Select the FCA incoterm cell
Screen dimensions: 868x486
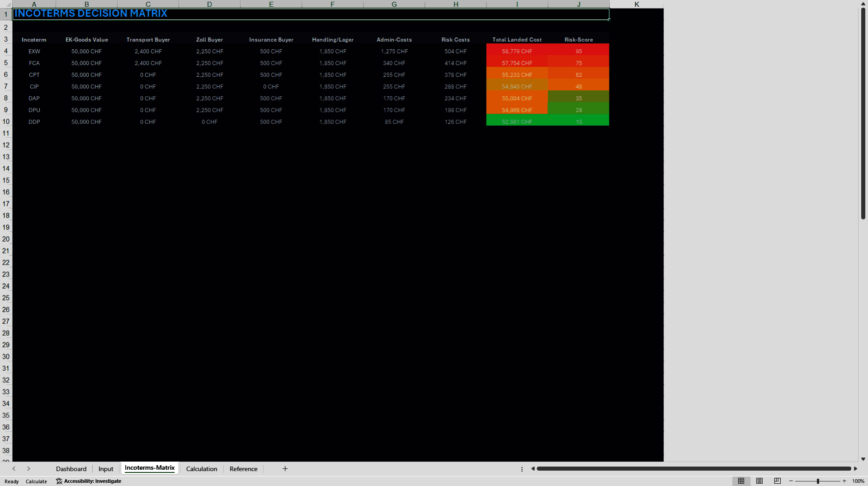point(34,63)
